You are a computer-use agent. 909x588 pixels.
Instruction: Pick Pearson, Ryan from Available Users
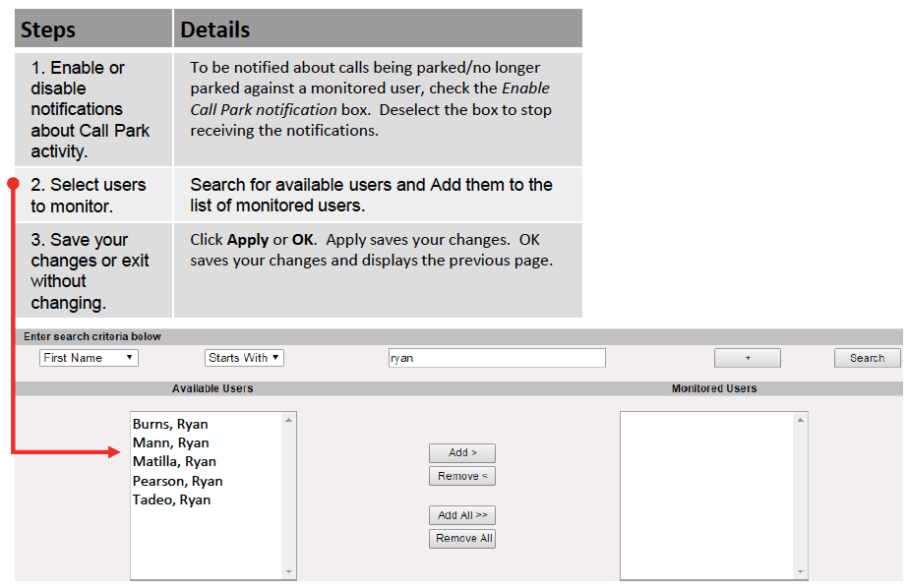tap(177, 481)
